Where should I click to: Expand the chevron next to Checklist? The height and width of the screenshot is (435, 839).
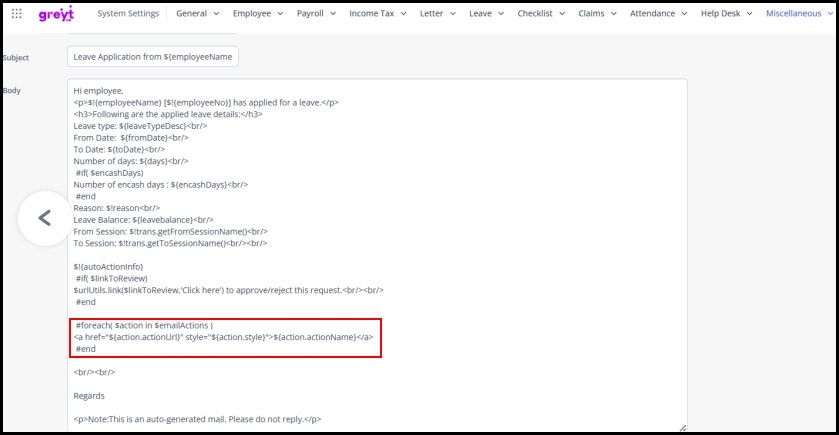tap(562, 14)
